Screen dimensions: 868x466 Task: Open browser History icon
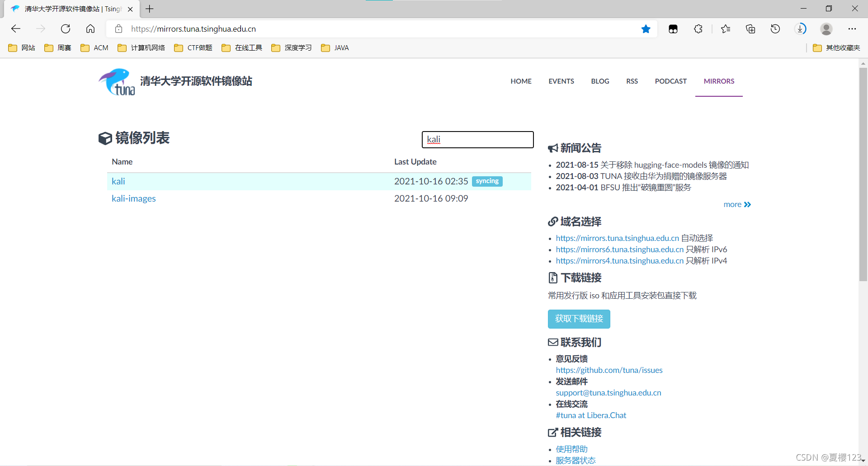775,29
